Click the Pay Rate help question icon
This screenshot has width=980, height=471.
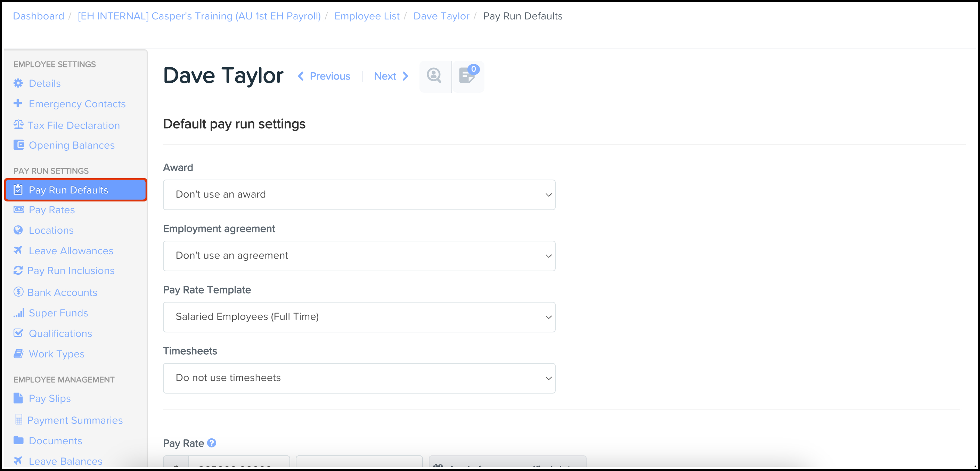[212, 443]
